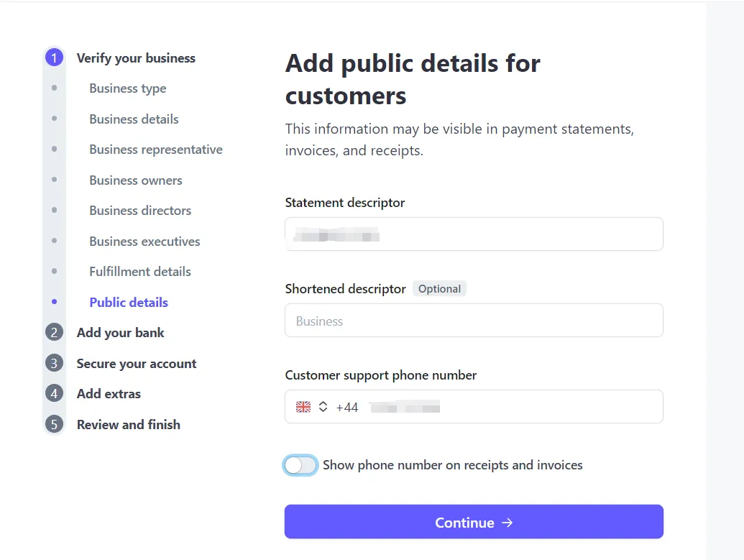Open the Business owners step

click(x=136, y=180)
